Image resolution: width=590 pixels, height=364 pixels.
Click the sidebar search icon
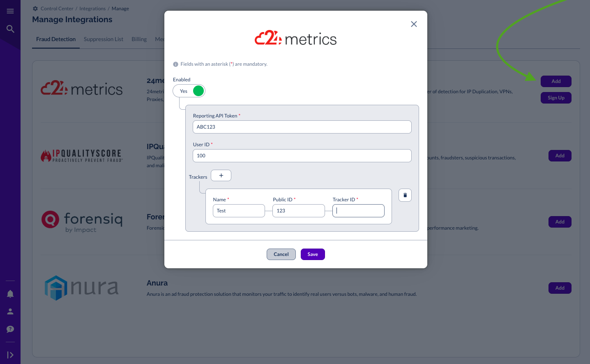(10, 29)
